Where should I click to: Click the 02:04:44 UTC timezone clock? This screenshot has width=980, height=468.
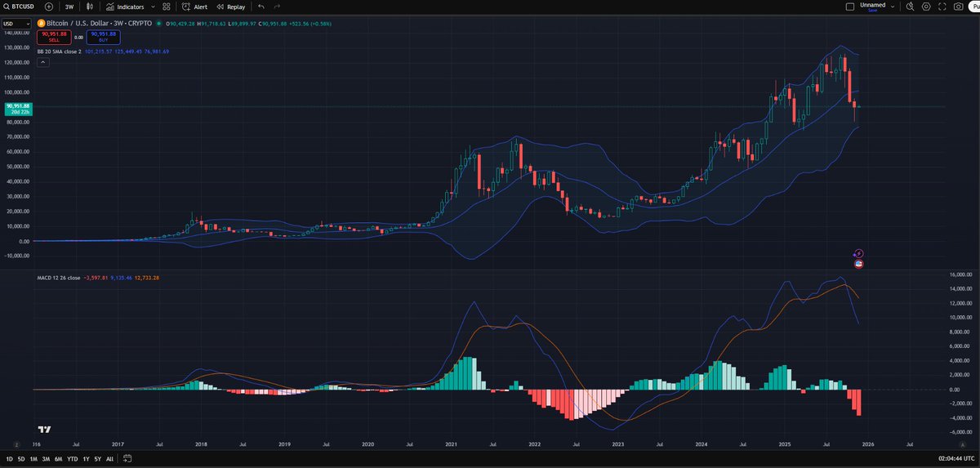click(955, 459)
